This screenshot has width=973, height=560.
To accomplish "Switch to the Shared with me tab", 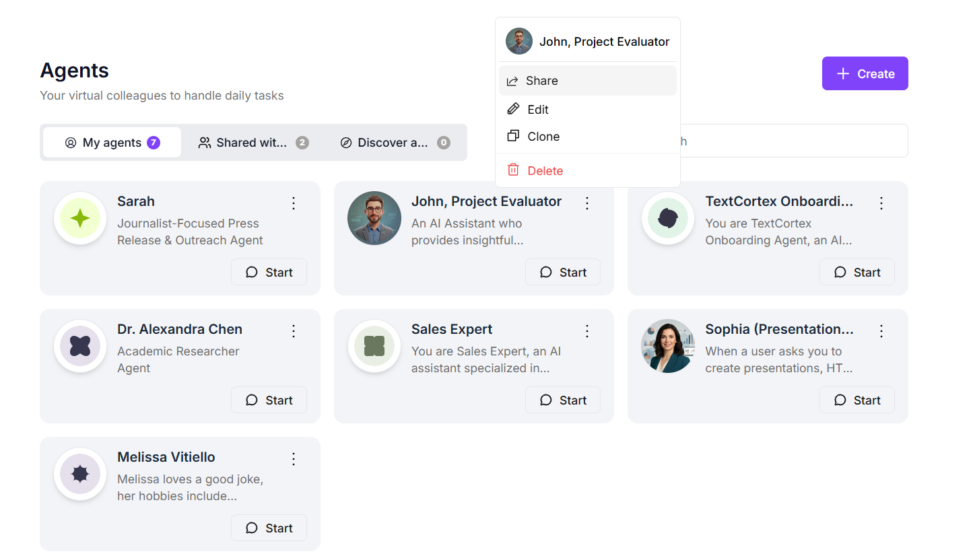I will [x=253, y=143].
